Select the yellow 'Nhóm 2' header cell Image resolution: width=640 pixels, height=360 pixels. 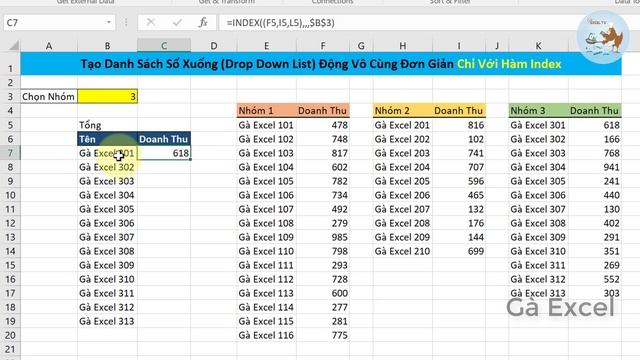tap(402, 111)
